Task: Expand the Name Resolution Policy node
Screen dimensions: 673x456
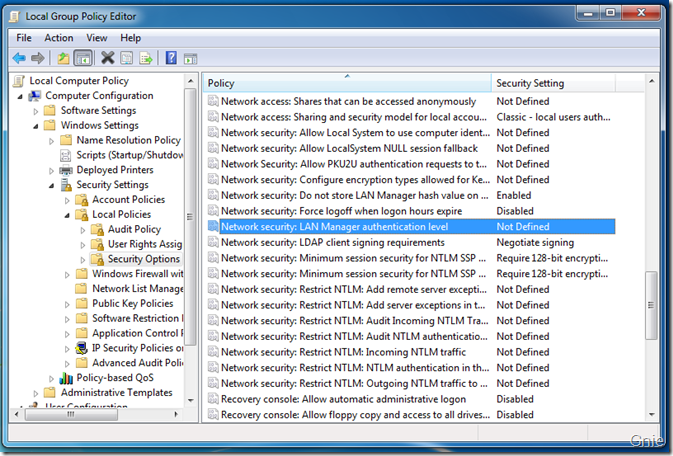Action: coord(51,141)
